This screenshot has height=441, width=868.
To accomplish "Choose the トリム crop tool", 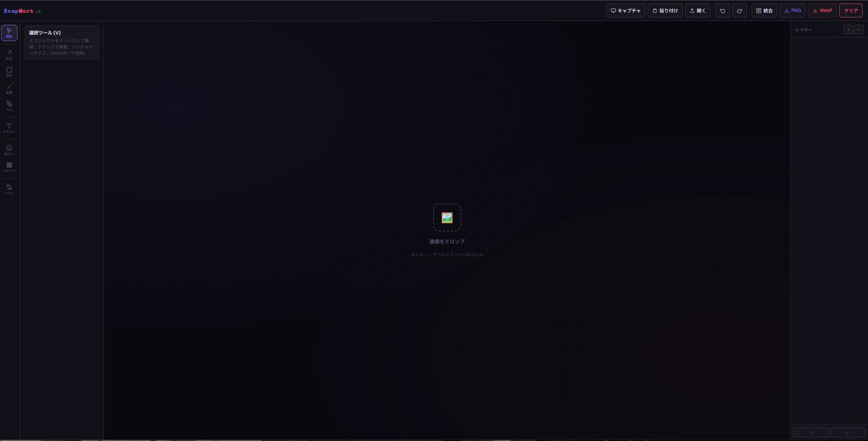I will 9,189.
